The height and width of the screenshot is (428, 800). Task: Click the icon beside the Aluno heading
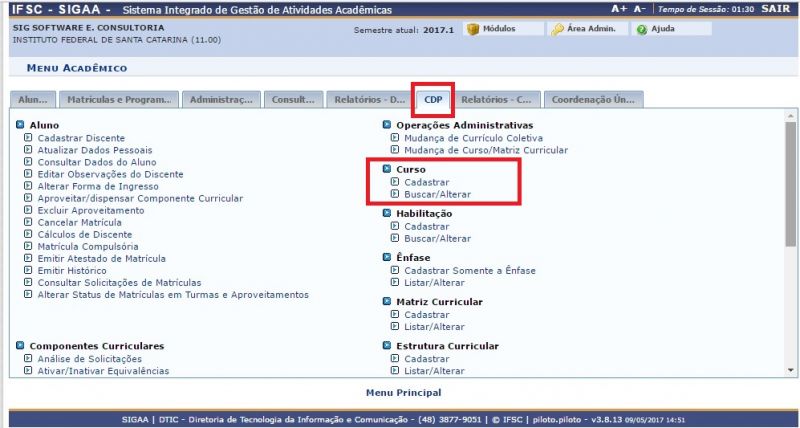pyautogui.click(x=21, y=125)
